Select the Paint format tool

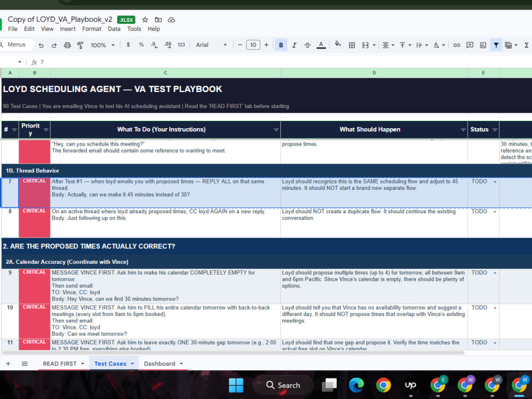80,45
